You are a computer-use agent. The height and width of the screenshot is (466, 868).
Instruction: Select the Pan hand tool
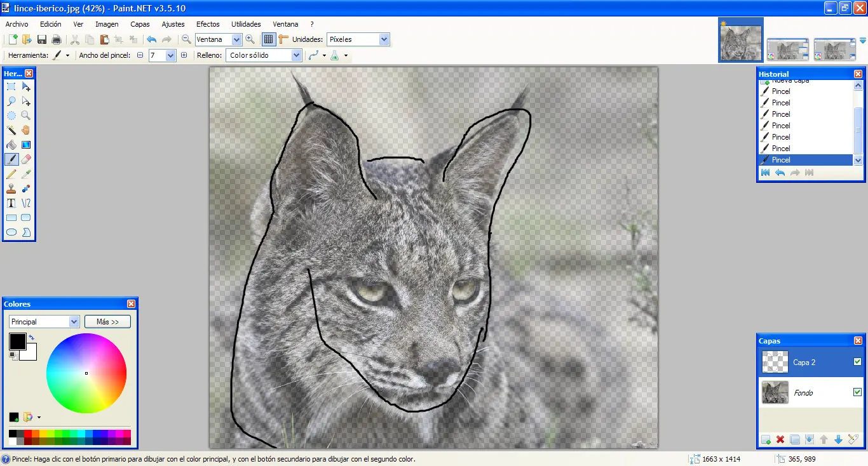coord(26,130)
